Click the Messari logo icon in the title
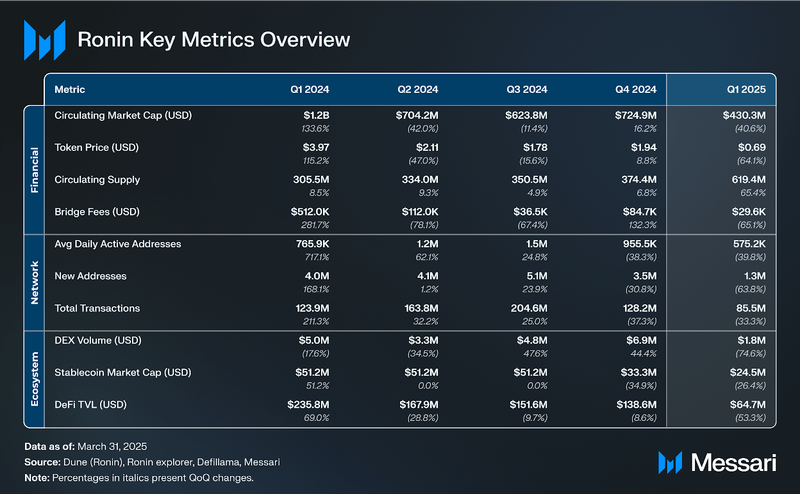This screenshot has height=494, width=800. 44,40
